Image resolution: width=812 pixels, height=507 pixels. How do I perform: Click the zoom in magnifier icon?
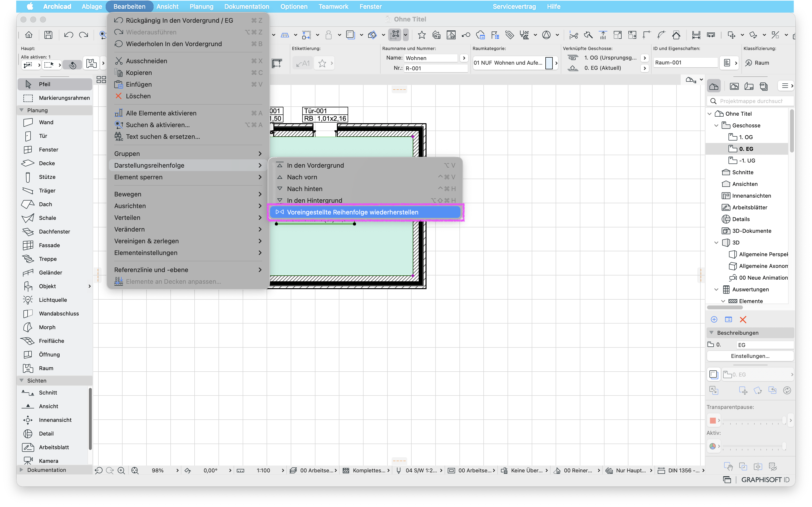point(121,471)
